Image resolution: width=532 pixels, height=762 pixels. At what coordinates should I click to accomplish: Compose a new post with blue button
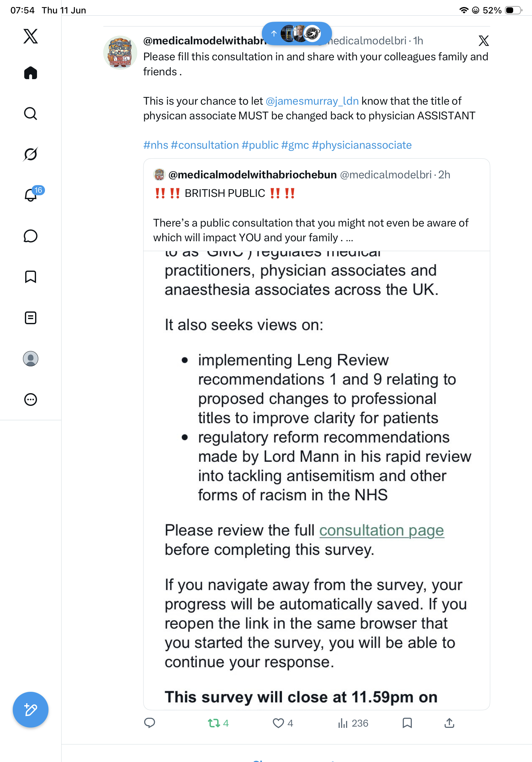pyautogui.click(x=31, y=710)
